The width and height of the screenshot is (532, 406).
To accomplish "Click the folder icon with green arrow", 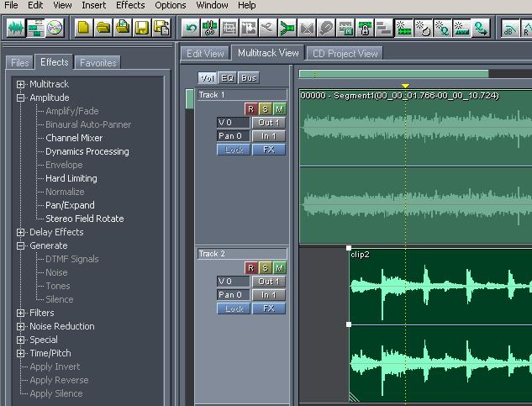I will pos(123,28).
